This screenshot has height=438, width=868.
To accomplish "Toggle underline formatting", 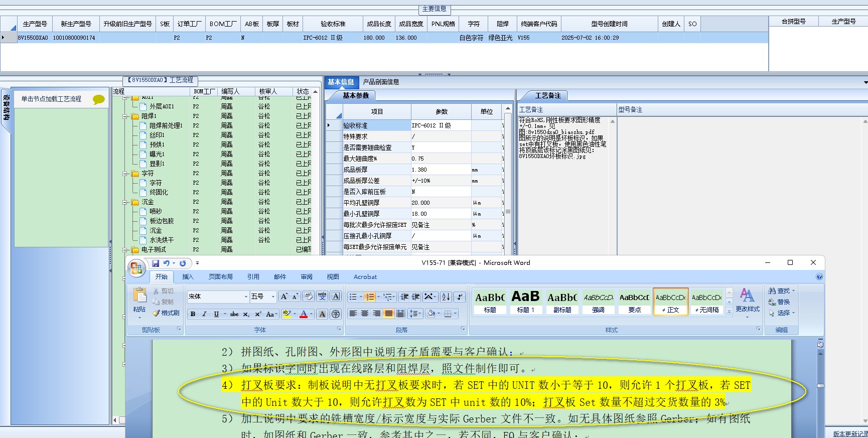I will pyautogui.click(x=216, y=314).
